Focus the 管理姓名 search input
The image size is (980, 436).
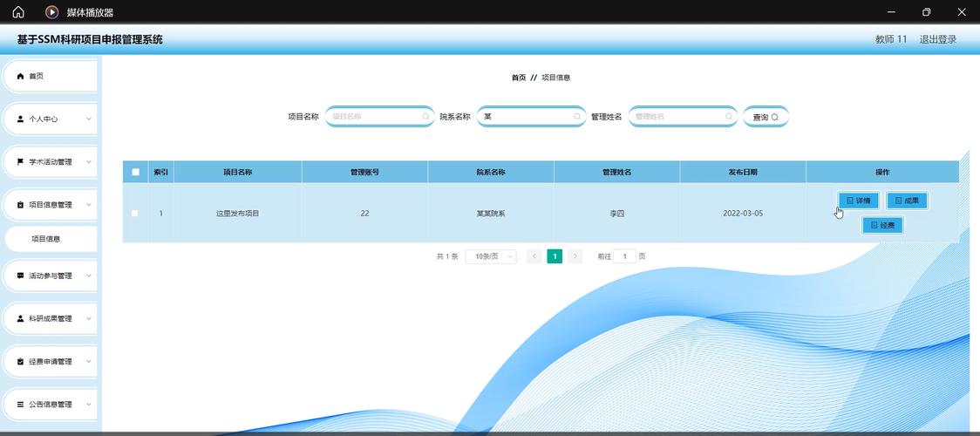tap(684, 116)
